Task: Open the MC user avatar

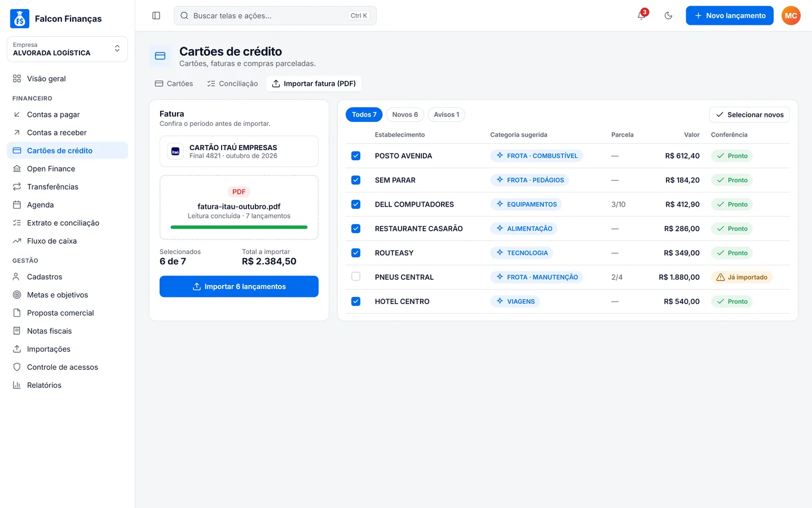Action: (x=791, y=16)
